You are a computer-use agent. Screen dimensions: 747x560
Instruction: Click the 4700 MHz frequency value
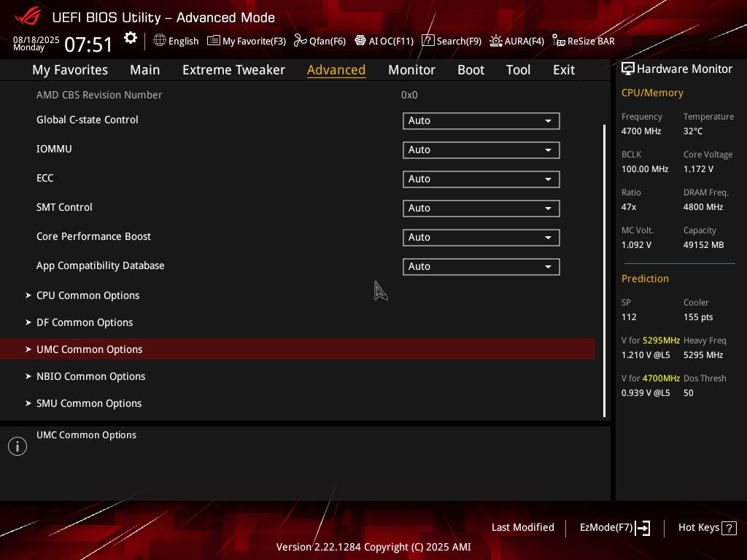pos(641,131)
